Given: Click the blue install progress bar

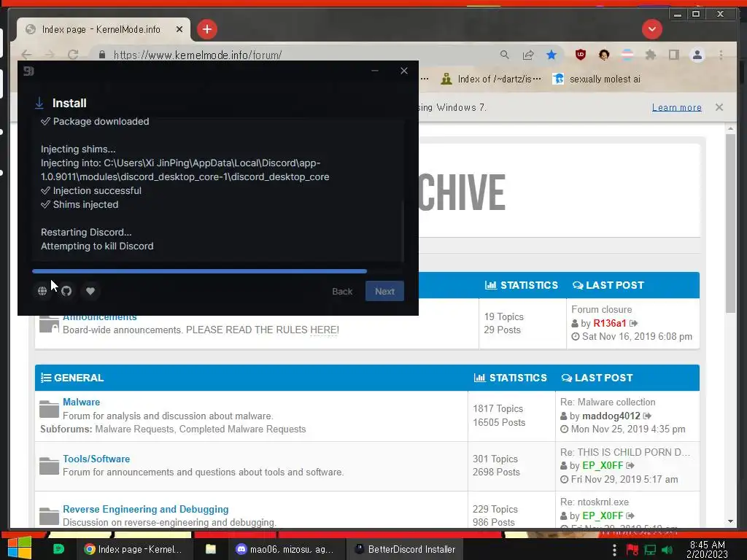Looking at the screenshot, I should click(199, 271).
